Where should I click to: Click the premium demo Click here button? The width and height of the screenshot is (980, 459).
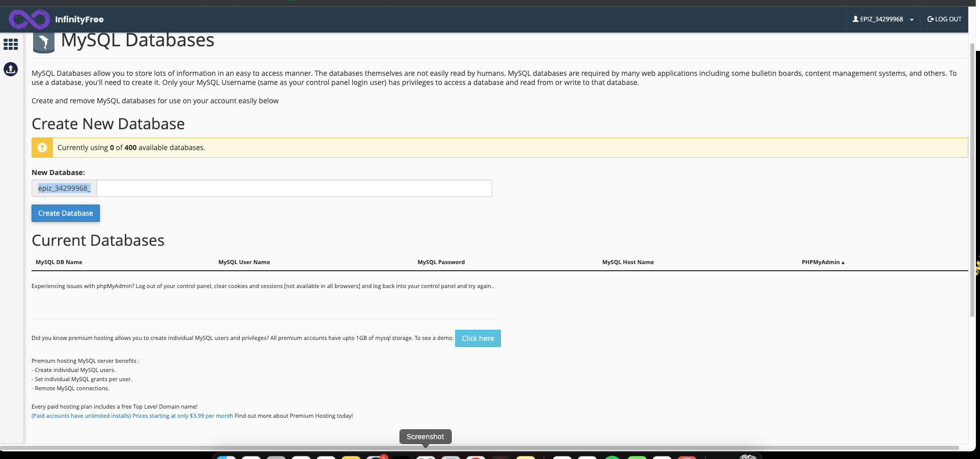[x=478, y=338]
